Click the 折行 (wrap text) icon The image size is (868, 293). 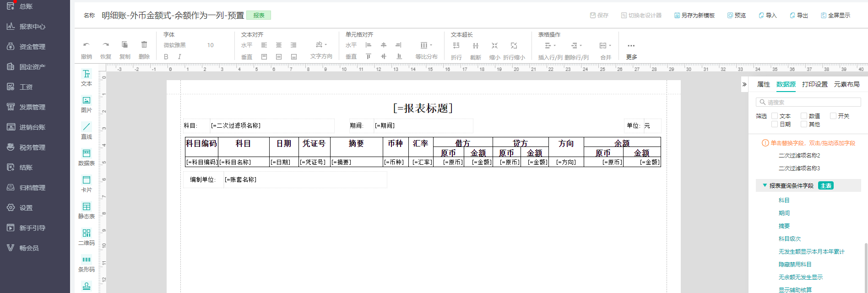[x=456, y=45]
